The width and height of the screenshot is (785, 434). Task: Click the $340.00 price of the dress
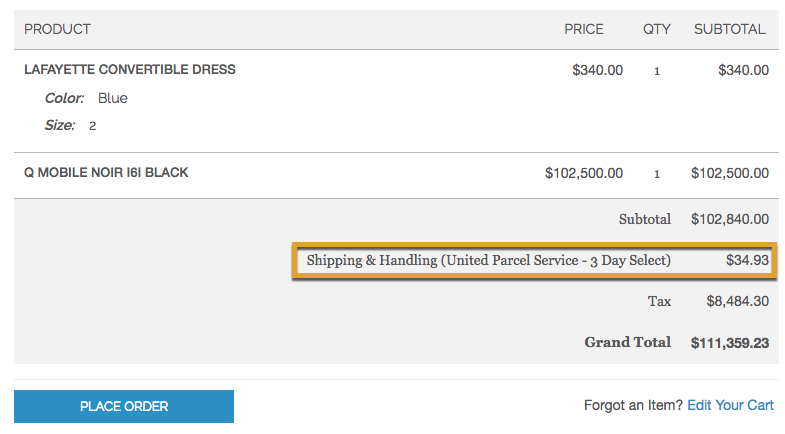[x=597, y=70]
